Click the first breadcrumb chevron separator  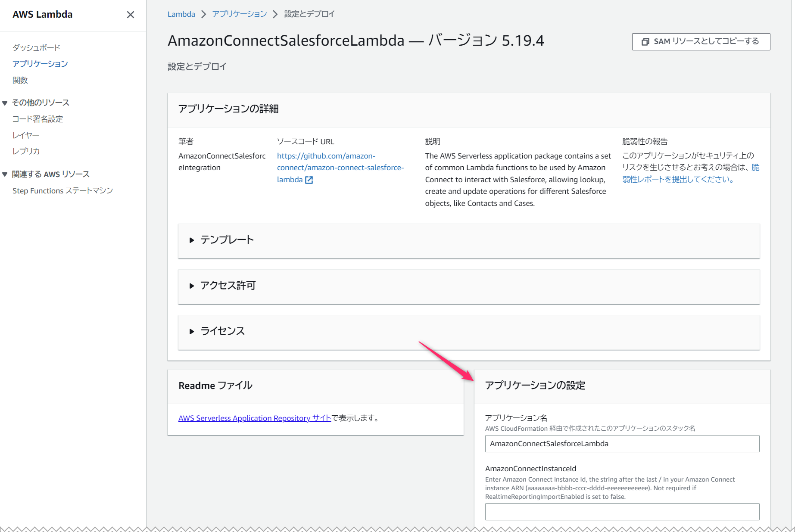coord(204,14)
